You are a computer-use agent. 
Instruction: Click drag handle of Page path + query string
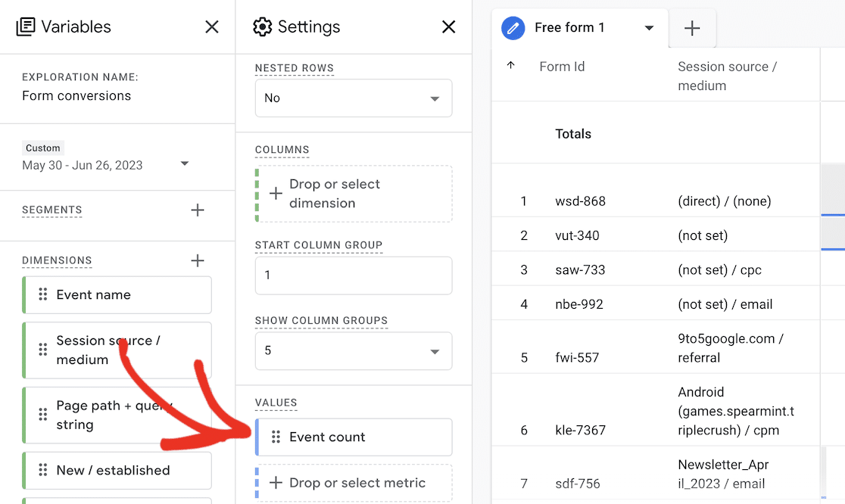[x=43, y=415]
